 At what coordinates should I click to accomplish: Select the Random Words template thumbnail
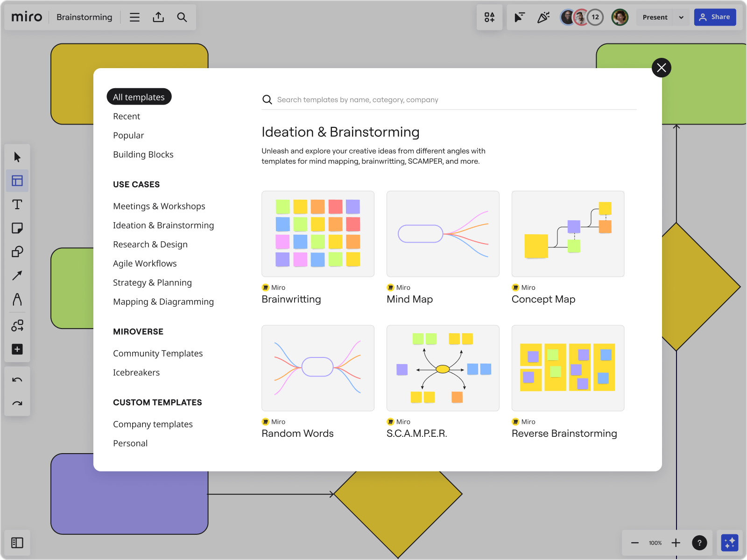point(318,368)
